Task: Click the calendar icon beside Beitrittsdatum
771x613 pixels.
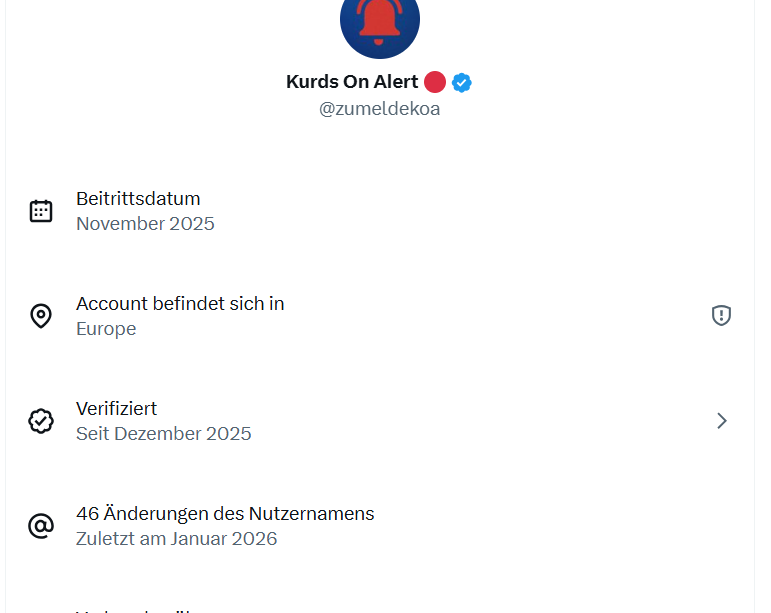Action: coord(41,211)
